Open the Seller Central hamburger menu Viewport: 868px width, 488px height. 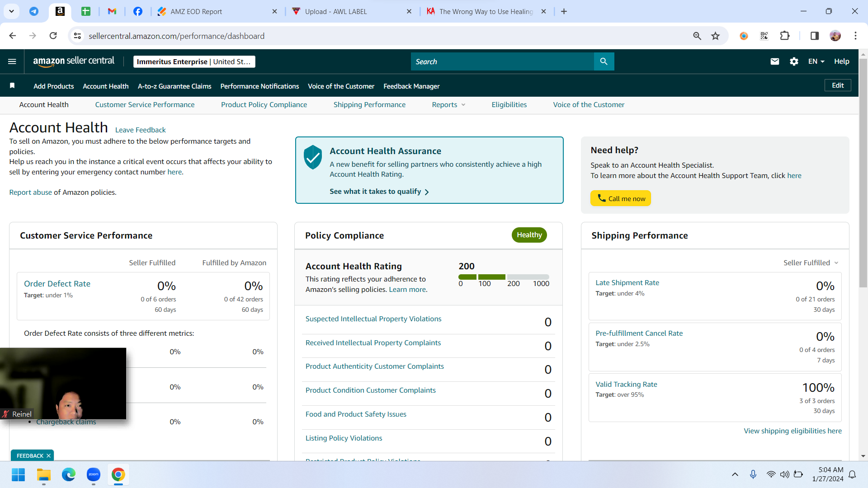click(12, 61)
